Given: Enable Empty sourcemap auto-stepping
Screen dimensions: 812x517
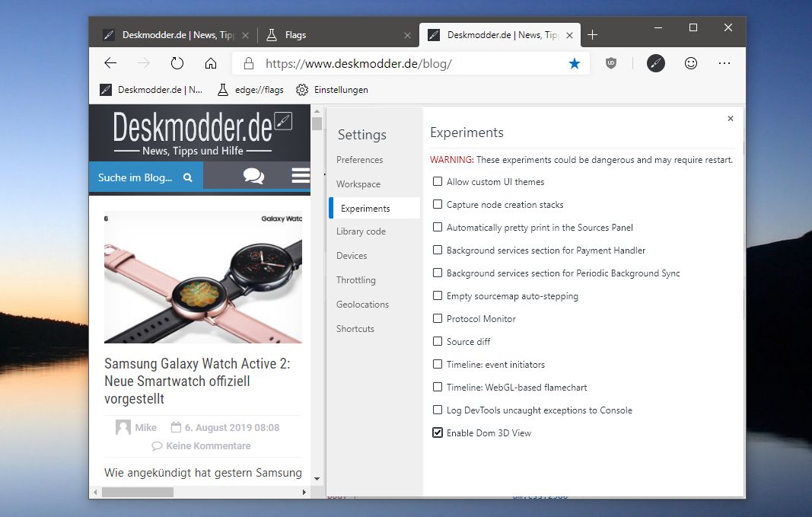Looking at the screenshot, I should (438, 295).
